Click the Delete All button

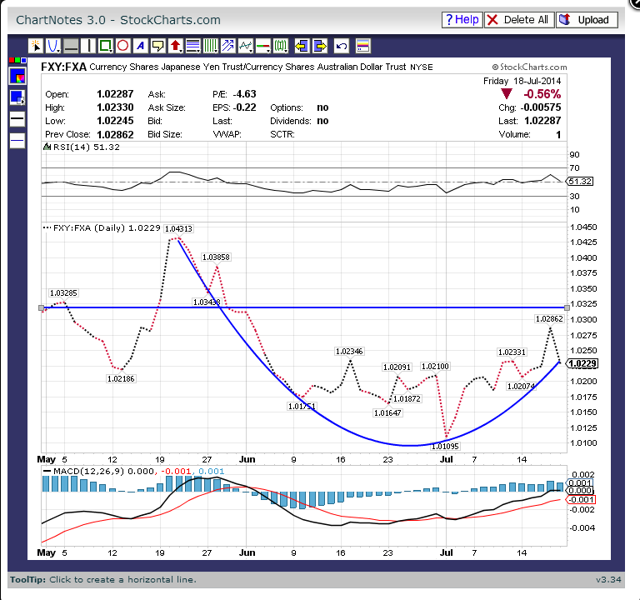point(519,20)
